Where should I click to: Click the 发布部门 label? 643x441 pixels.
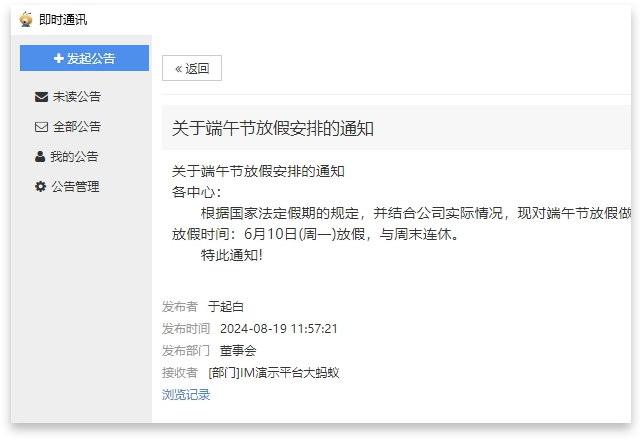[x=186, y=351]
